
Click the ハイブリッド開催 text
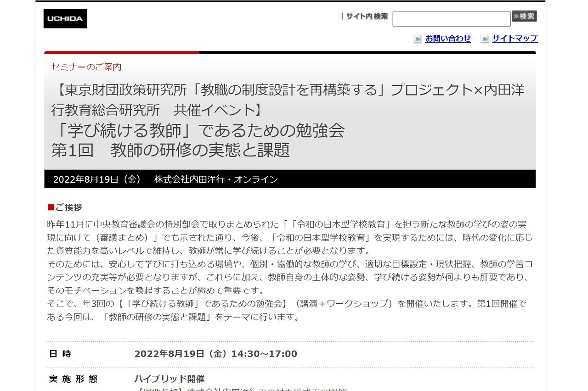point(169,379)
